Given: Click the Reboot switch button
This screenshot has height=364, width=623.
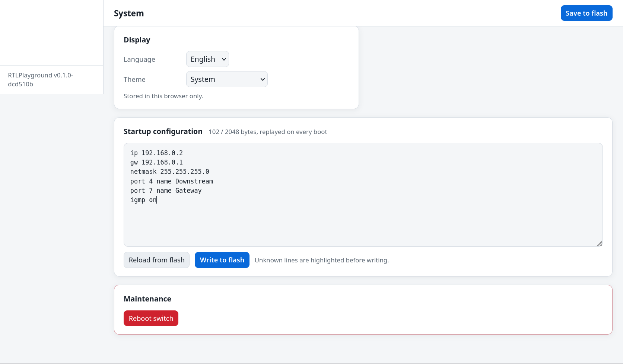Looking at the screenshot, I should (x=151, y=318).
